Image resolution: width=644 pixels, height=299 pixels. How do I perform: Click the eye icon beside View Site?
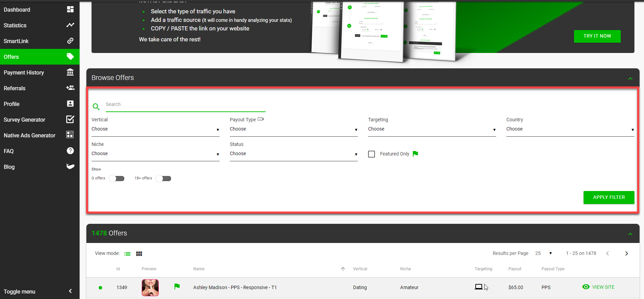pos(586,287)
